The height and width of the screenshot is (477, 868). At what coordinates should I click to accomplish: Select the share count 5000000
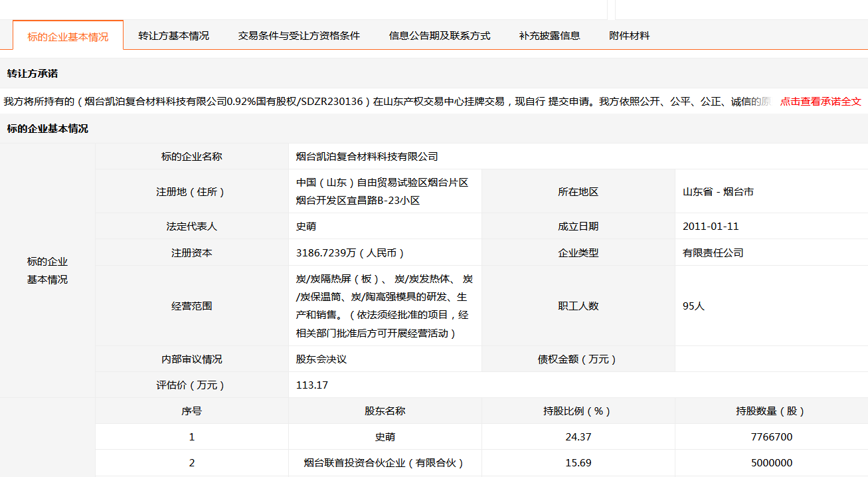coord(772,463)
